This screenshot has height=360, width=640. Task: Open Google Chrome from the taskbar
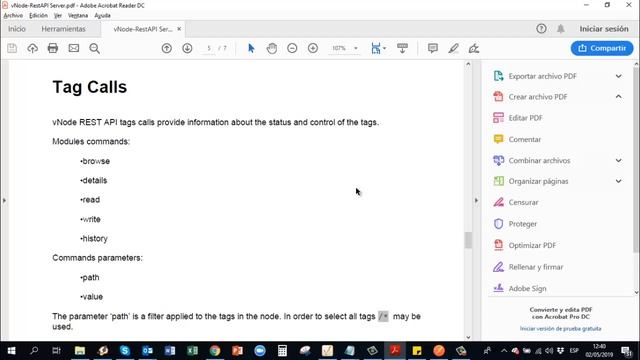215,351
